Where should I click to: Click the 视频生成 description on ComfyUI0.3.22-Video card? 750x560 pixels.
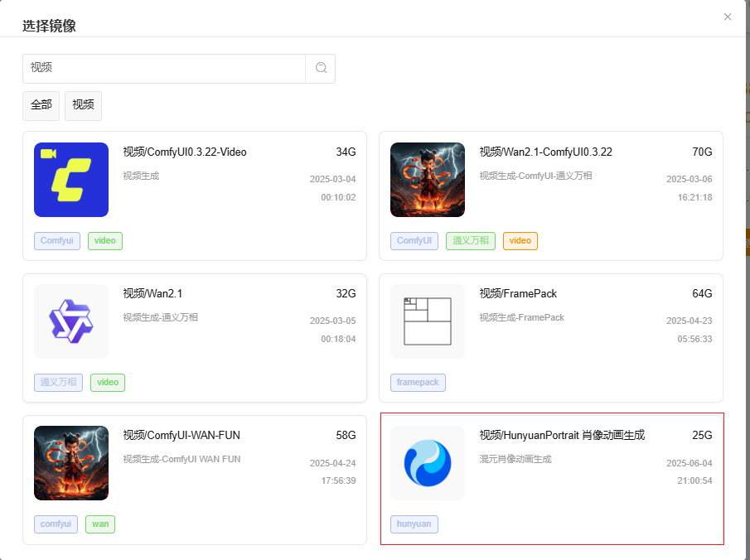click(x=141, y=176)
